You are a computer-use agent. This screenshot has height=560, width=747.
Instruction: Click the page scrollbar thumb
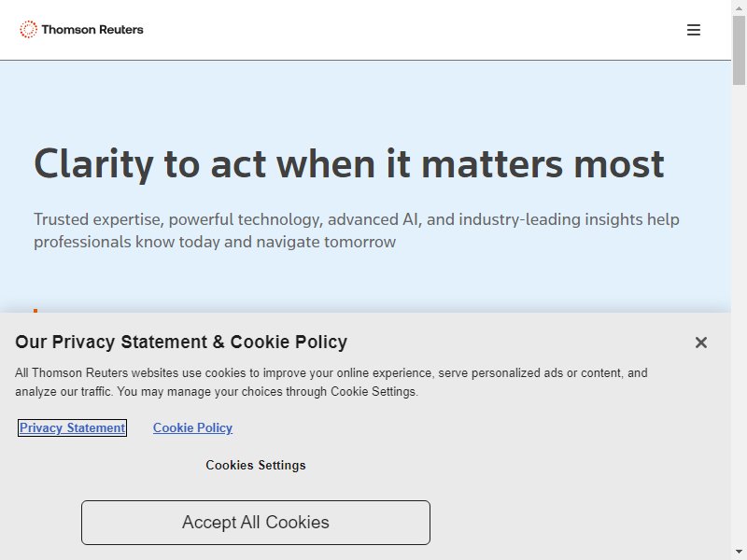739,50
